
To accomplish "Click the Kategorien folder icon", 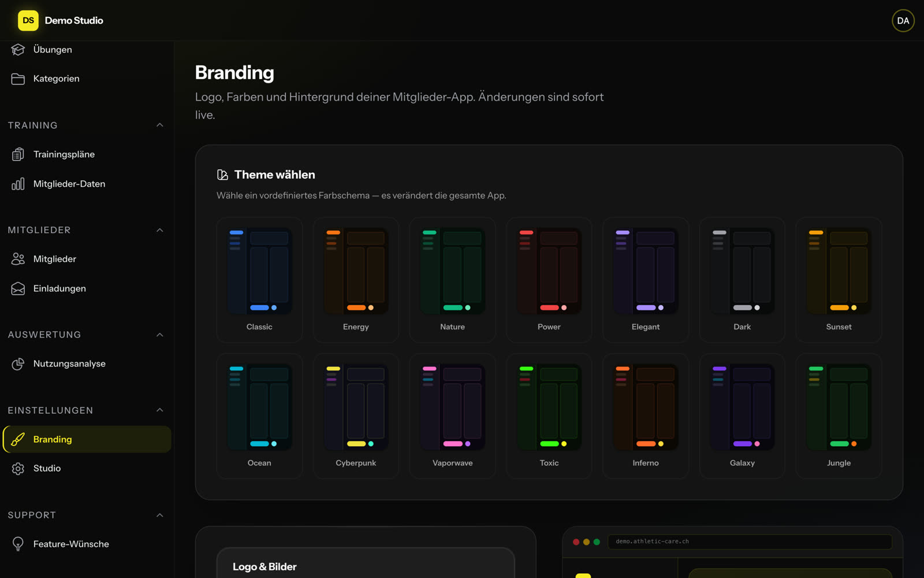I will [x=18, y=79].
